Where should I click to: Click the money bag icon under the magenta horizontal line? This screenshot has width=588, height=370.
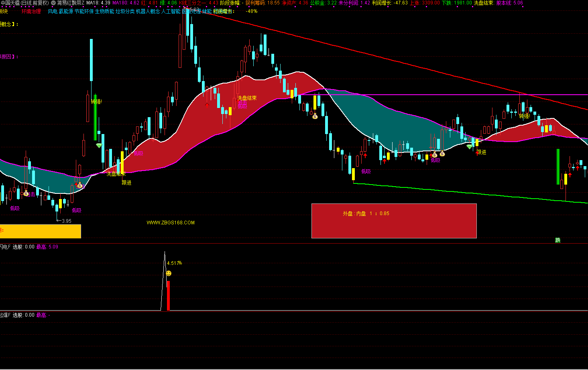[x=315, y=116]
